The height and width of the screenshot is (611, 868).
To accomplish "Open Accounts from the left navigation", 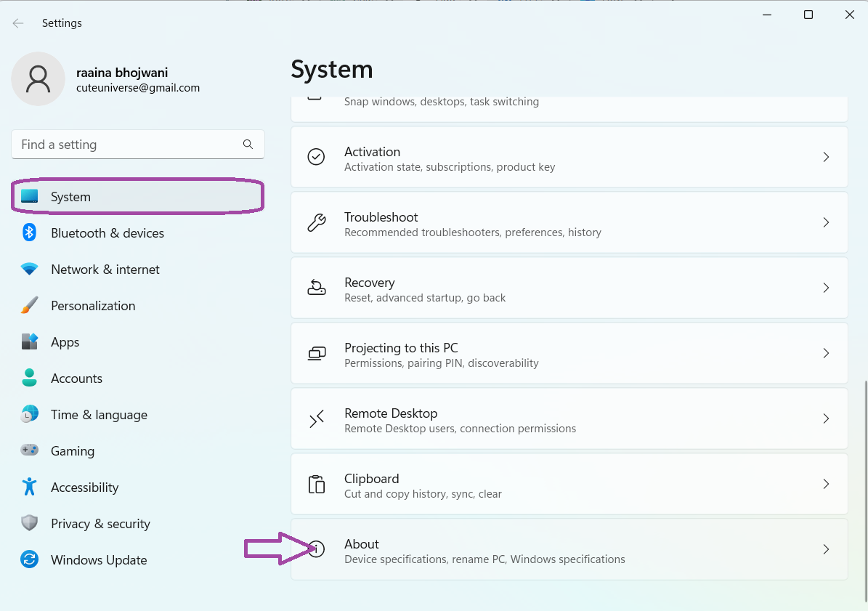I will coord(76,379).
